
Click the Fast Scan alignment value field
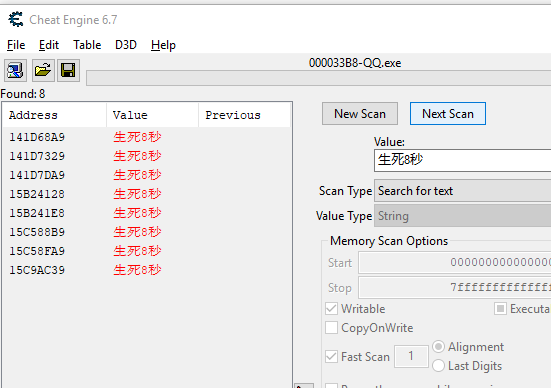point(411,356)
